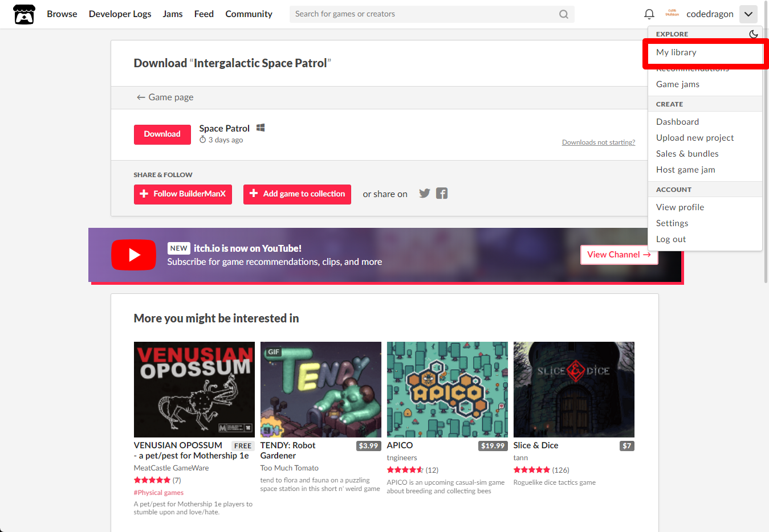
Task: Click #Physical games tag
Action: (x=158, y=493)
